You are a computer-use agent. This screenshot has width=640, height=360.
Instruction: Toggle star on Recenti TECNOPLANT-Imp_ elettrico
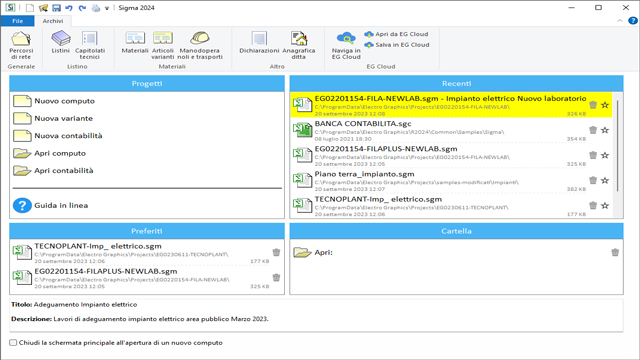point(605,205)
